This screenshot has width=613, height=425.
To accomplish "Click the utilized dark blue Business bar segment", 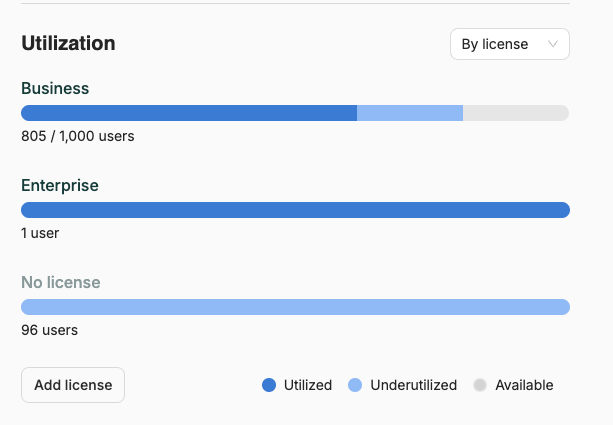I will (189, 113).
